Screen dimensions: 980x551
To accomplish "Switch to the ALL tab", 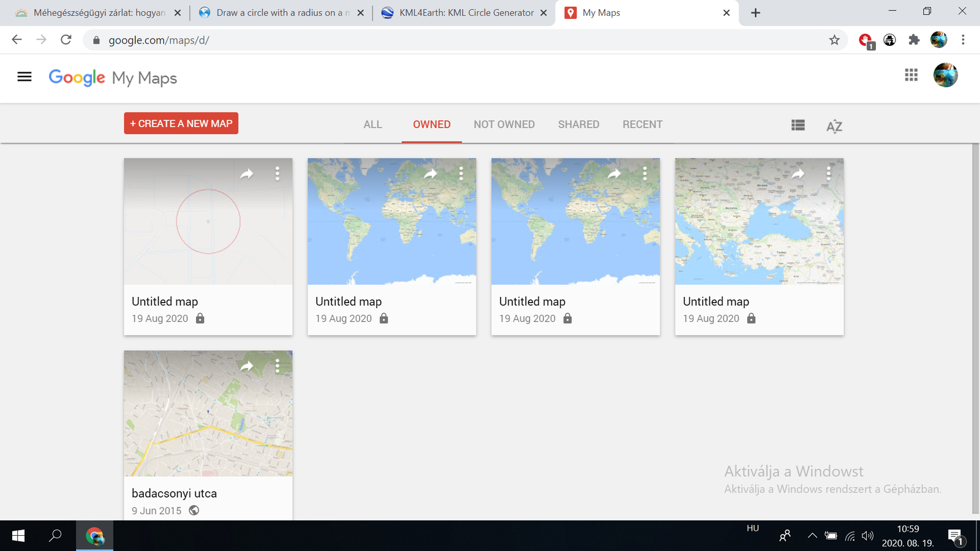I will tap(372, 124).
